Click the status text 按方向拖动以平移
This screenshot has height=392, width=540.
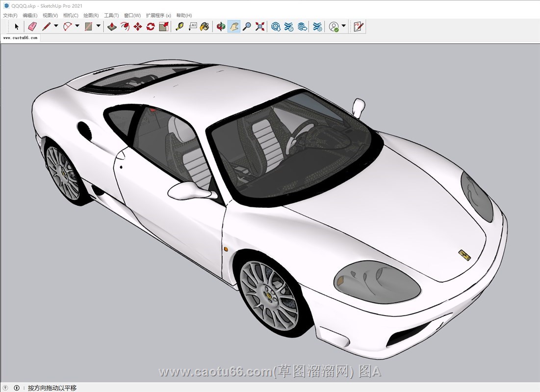52,388
